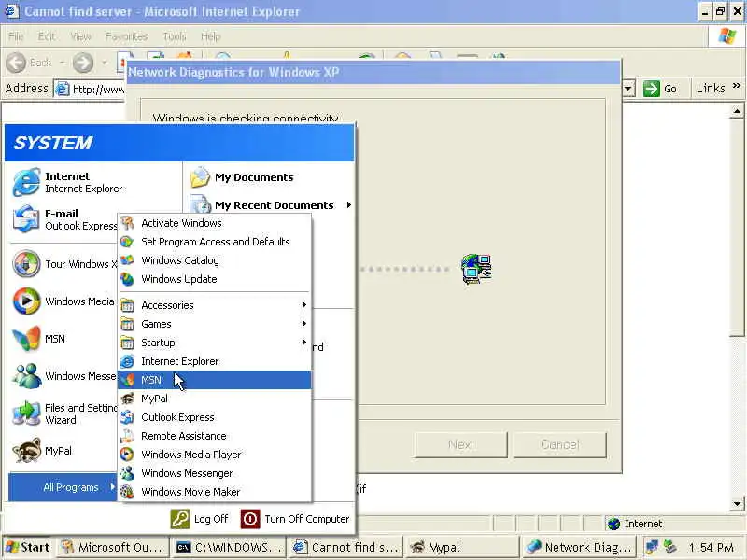Image resolution: width=747 pixels, height=560 pixels.
Task: Open Windows Media Player in programs list
Action: (x=215, y=455)
